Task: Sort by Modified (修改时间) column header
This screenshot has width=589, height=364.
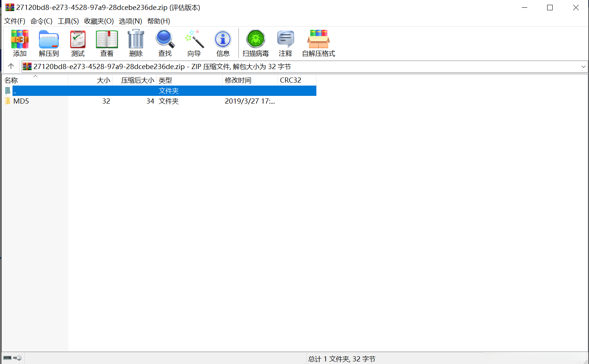Action: coord(250,80)
